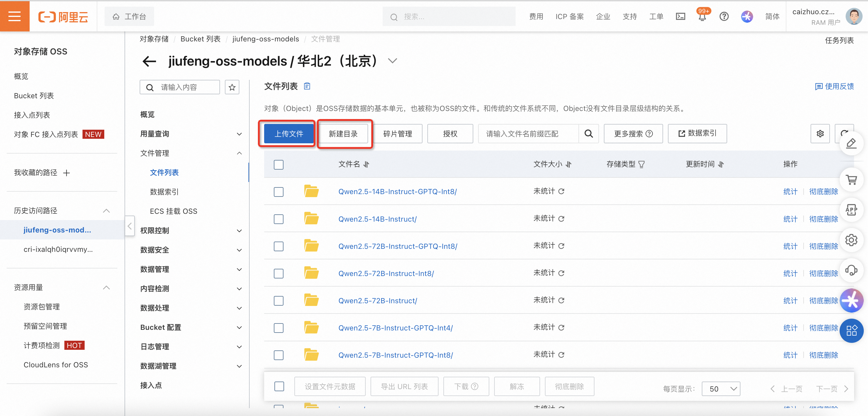Expand bucket region dropdown next to title
Image resolution: width=868 pixels, height=416 pixels.
[392, 61]
